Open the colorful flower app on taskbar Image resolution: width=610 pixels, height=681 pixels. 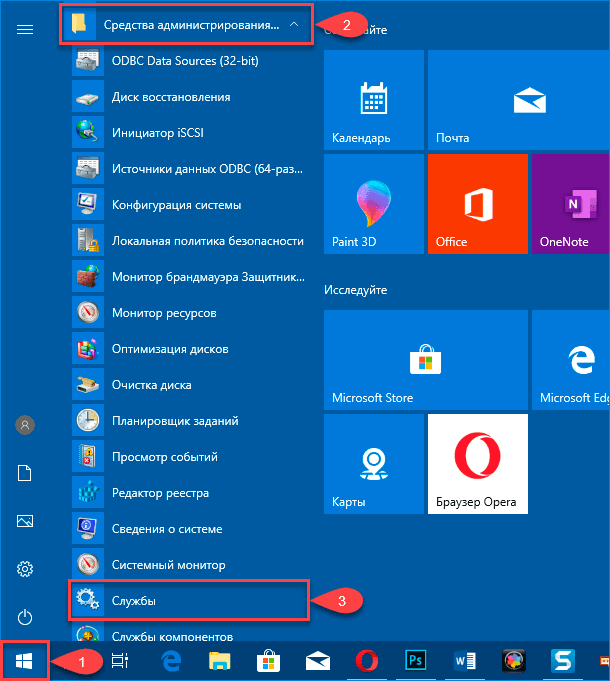pos(514,661)
